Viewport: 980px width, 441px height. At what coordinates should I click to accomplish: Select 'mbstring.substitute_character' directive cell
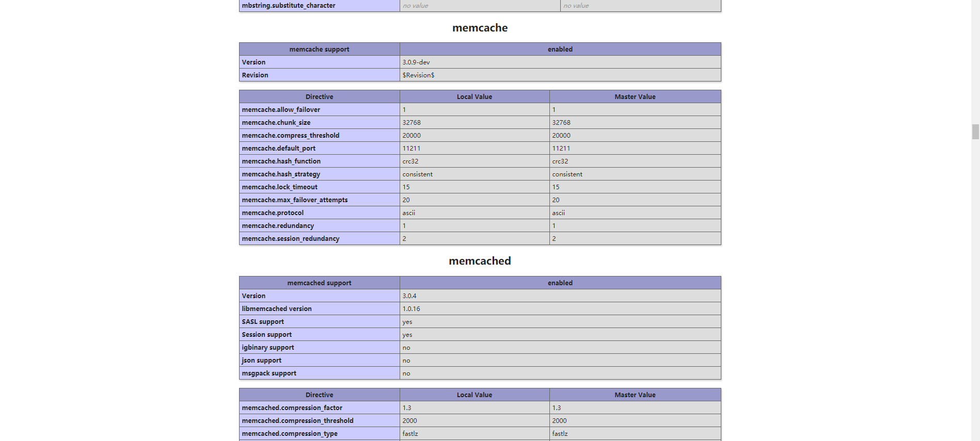(320, 6)
